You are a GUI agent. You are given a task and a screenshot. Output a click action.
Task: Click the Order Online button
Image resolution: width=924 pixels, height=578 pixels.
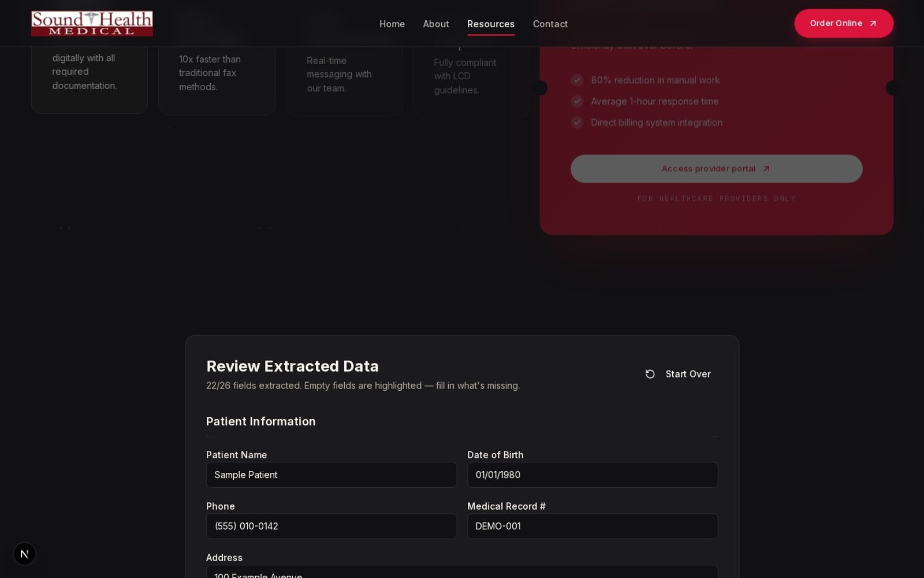click(844, 23)
